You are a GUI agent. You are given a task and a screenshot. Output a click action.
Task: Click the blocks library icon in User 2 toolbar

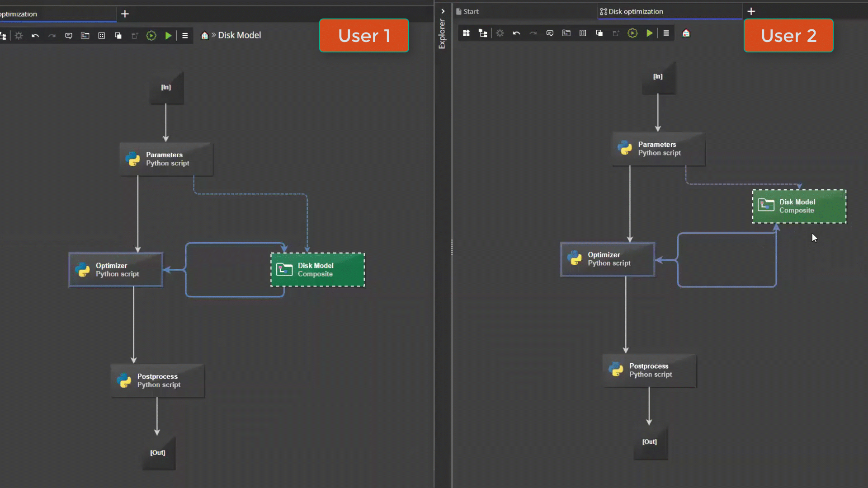click(466, 33)
